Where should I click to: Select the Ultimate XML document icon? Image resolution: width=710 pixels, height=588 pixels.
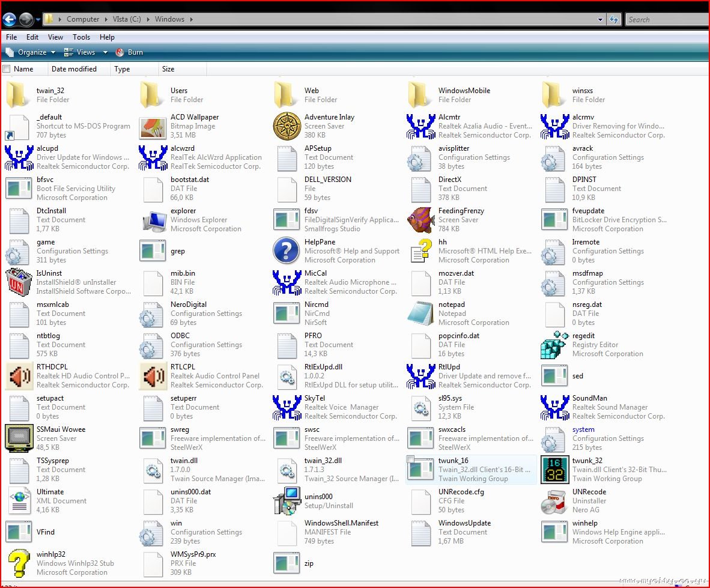(x=19, y=501)
